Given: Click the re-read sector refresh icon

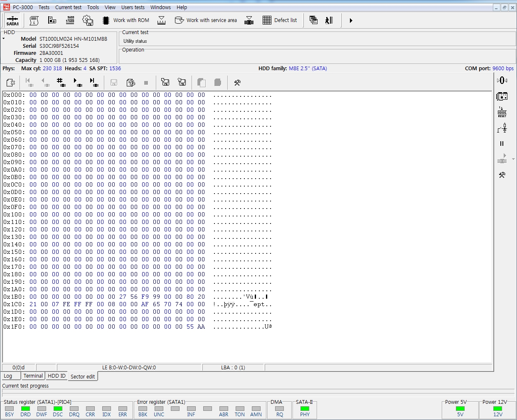Looking at the screenshot, I should 130,82.
